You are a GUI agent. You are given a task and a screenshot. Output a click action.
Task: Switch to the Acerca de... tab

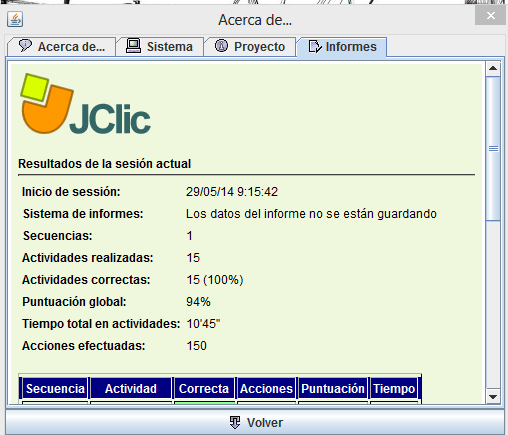pos(61,47)
